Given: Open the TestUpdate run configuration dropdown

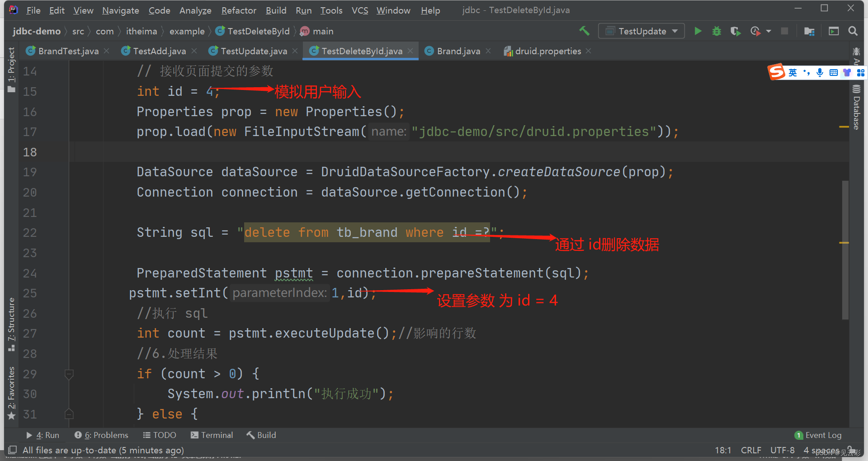Looking at the screenshot, I should click(x=641, y=31).
